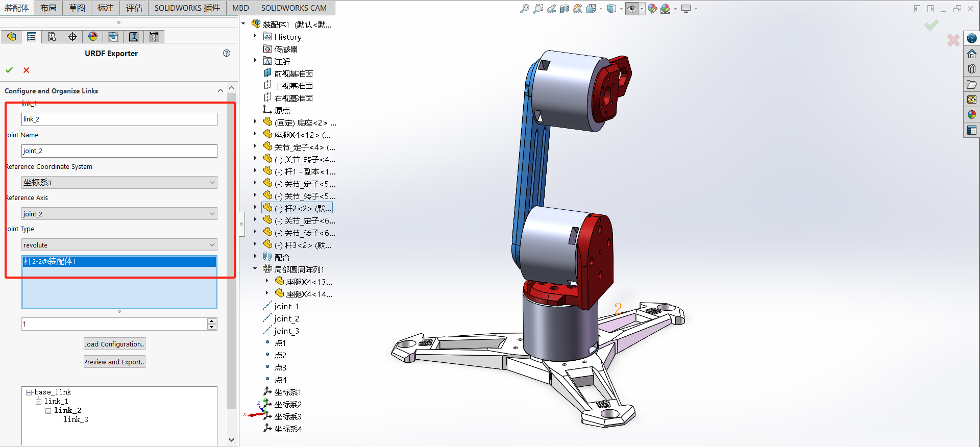Increase the child link count stepper
This screenshot has height=447, width=980.
click(212, 321)
